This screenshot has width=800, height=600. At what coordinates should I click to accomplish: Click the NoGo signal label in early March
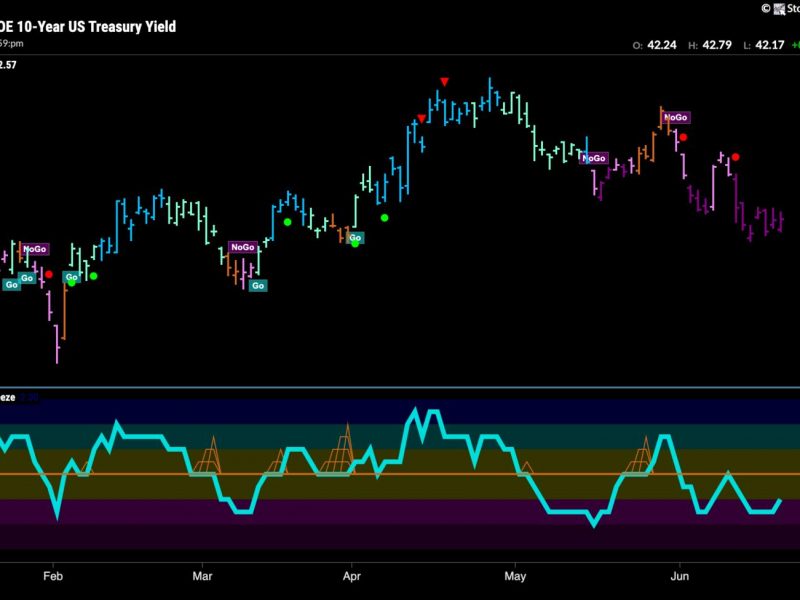242,247
